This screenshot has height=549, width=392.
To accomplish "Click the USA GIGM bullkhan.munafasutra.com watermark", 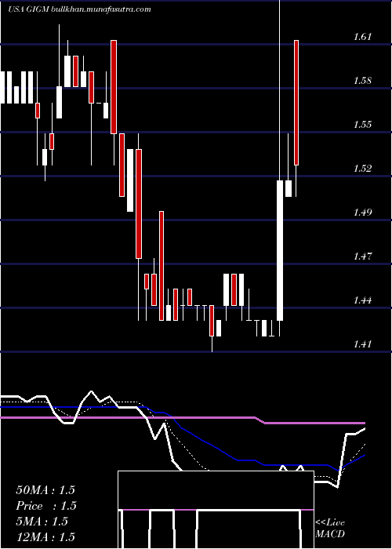I will point(79,9).
